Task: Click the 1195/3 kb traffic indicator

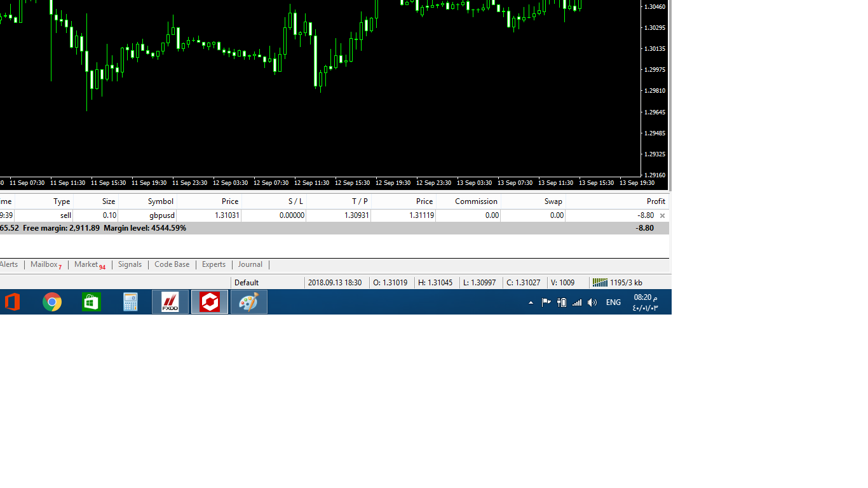Action: [x=626, y=283]
